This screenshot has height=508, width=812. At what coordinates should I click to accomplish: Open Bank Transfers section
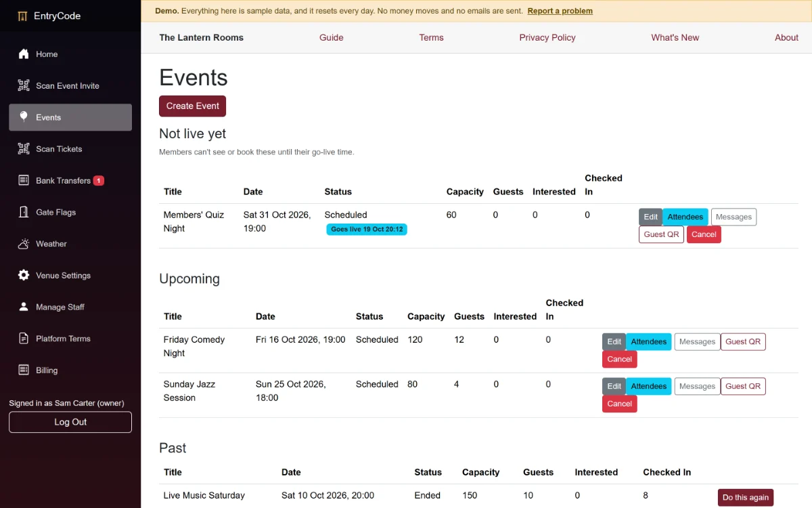pyautogui.click(x=70, y=181)
